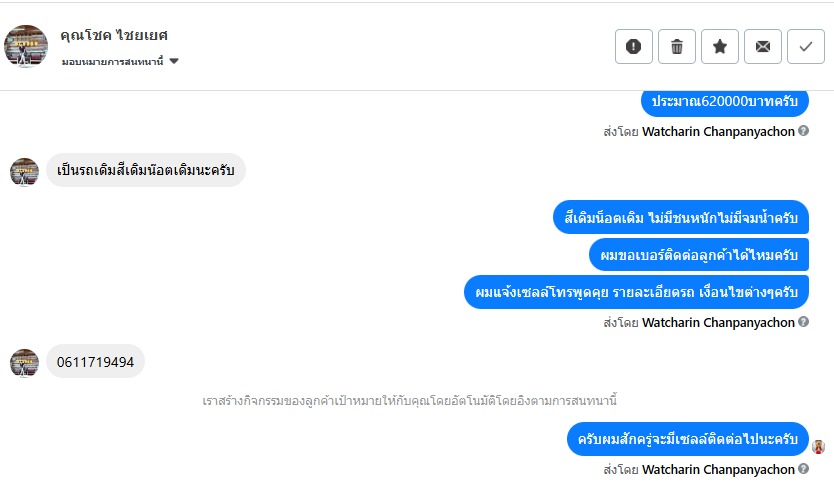
Task: Click the 620000 baht price message bubble
Action: click(724, 101)
